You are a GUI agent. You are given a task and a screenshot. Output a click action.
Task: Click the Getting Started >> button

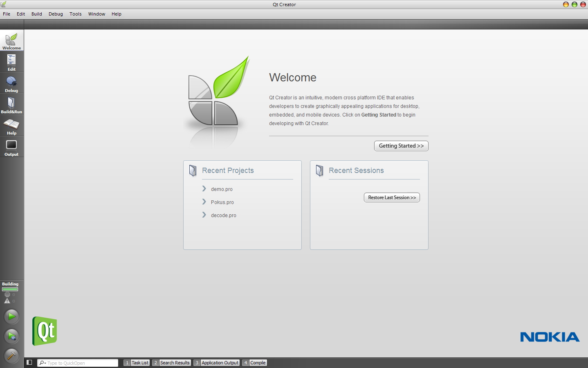point(401,146)
